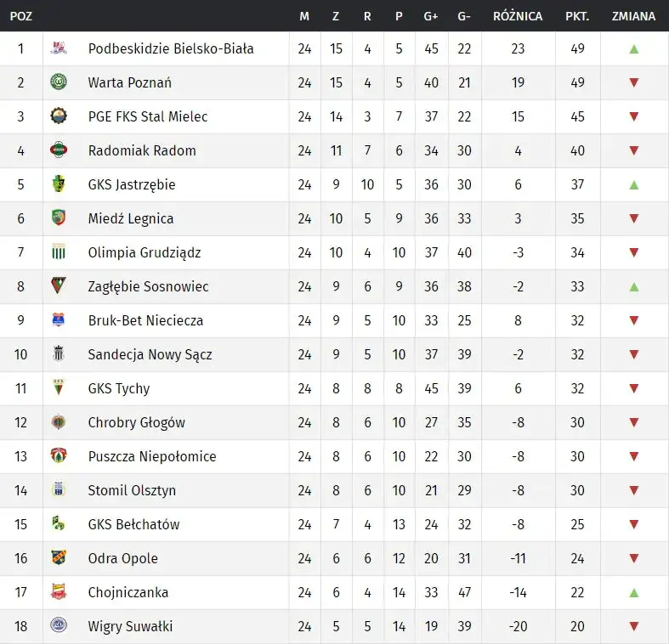Click the Odra Opole club crest
The width and height of the screenshot is (669, 644).
click(58, 558)
